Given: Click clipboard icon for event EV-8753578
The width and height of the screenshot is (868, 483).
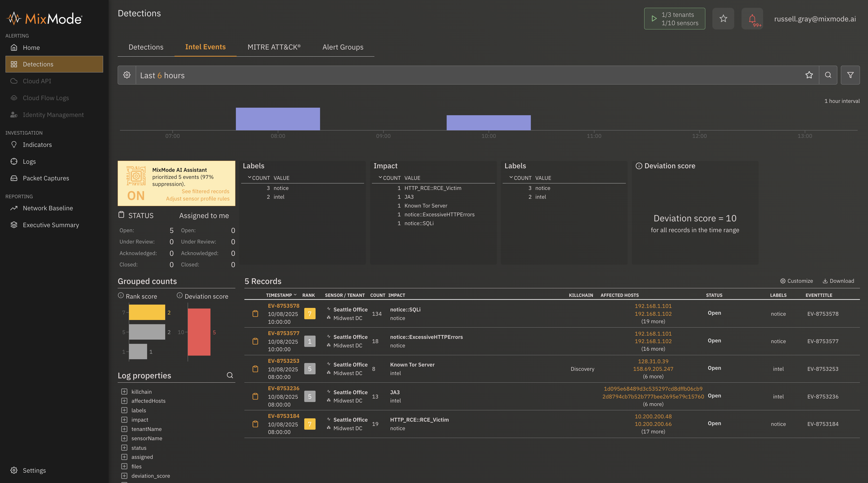Looking at the screenshot, I should tap(255, 314).
